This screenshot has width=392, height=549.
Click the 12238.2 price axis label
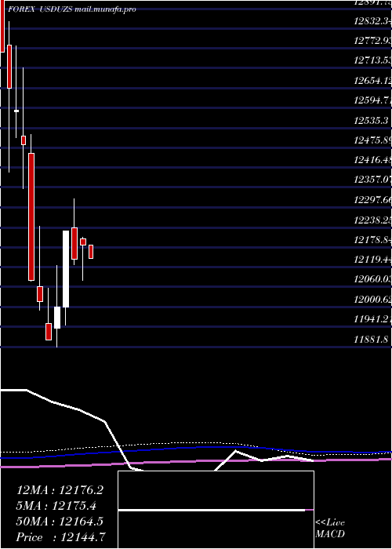coord(372,220)
